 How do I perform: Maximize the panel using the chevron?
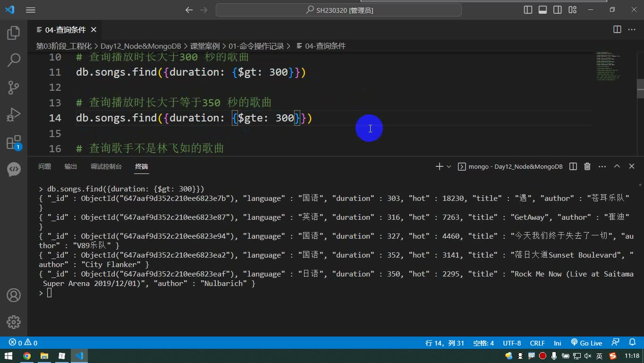[617, 166]
